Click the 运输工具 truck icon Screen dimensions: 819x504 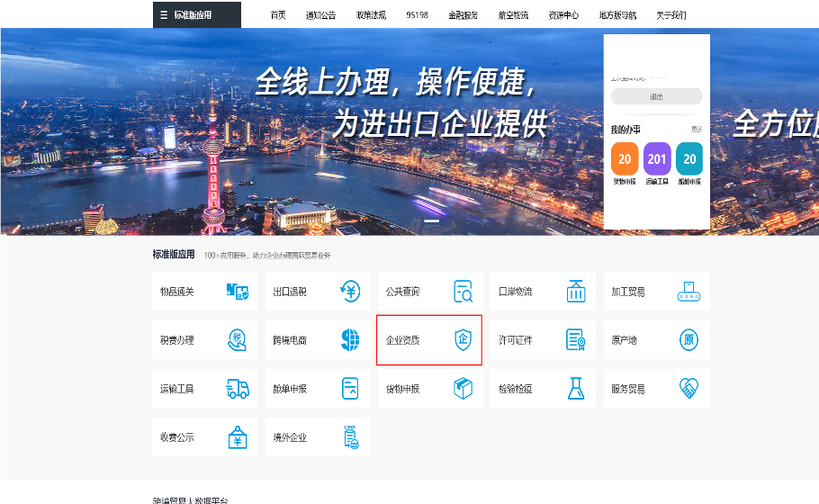(x=238, y=389)
